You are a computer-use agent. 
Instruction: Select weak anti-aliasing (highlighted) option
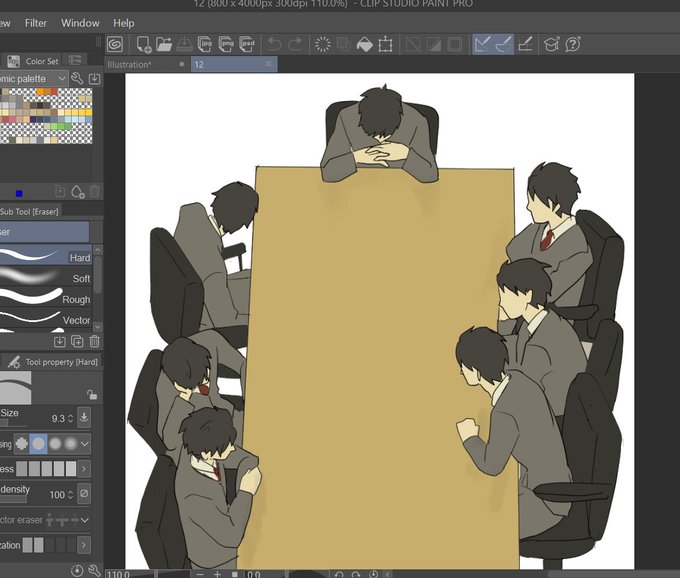point(38,444)
